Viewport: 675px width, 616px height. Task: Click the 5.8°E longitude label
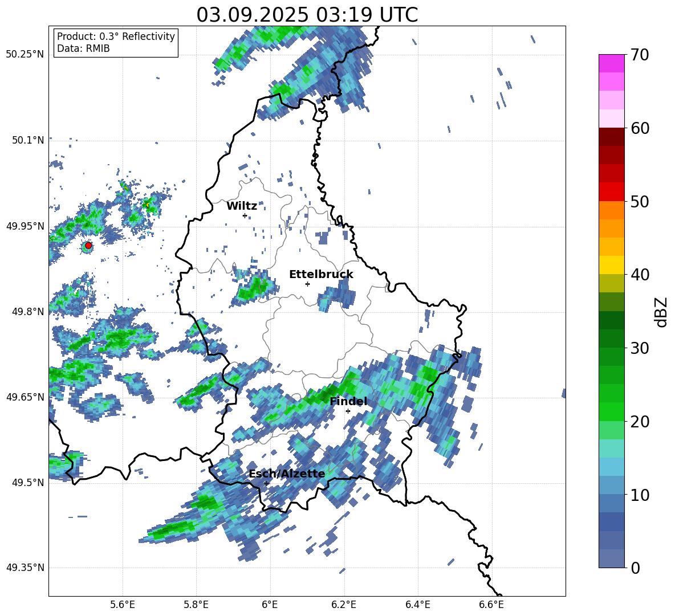196,605
